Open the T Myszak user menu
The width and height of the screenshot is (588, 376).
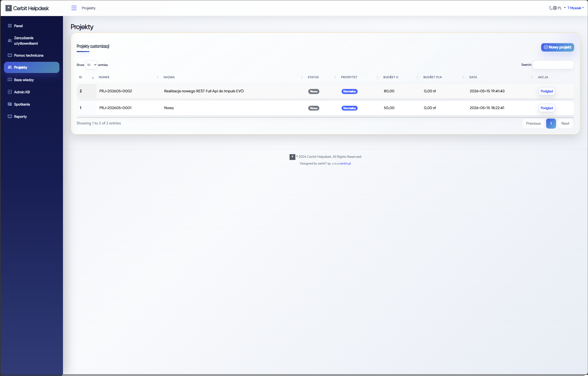coord(576,8)
